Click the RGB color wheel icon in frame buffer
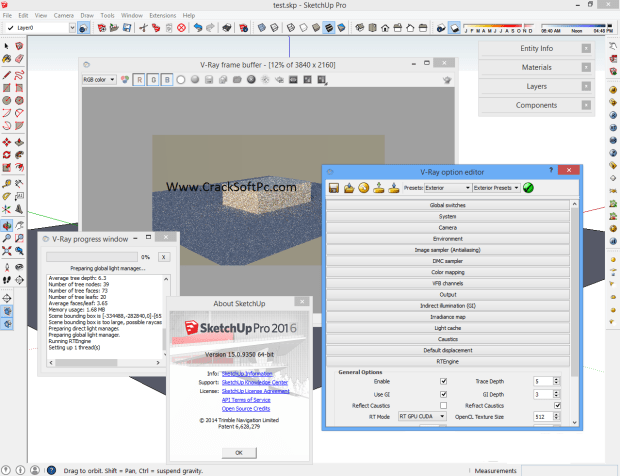Screen dimensions: 620x476 125,80
